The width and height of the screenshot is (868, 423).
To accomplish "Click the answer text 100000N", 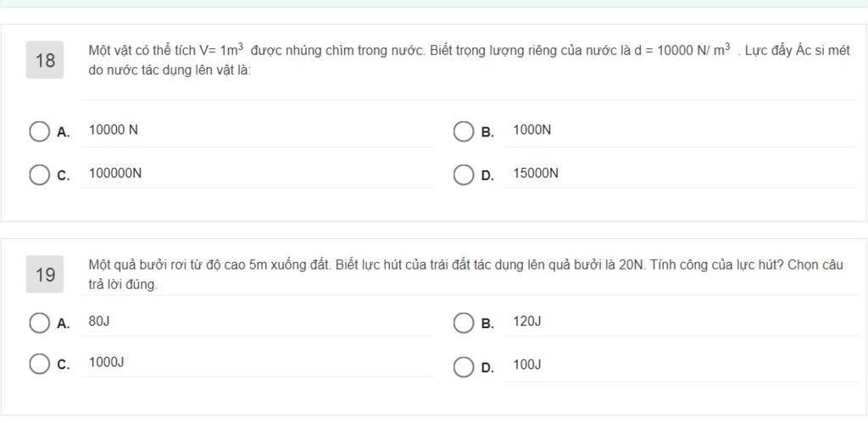I will pyautogui.click(x=115, y=173).
